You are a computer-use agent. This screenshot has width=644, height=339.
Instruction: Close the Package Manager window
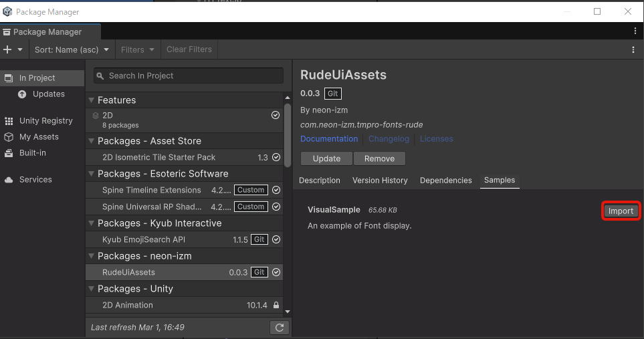(628, 11)
